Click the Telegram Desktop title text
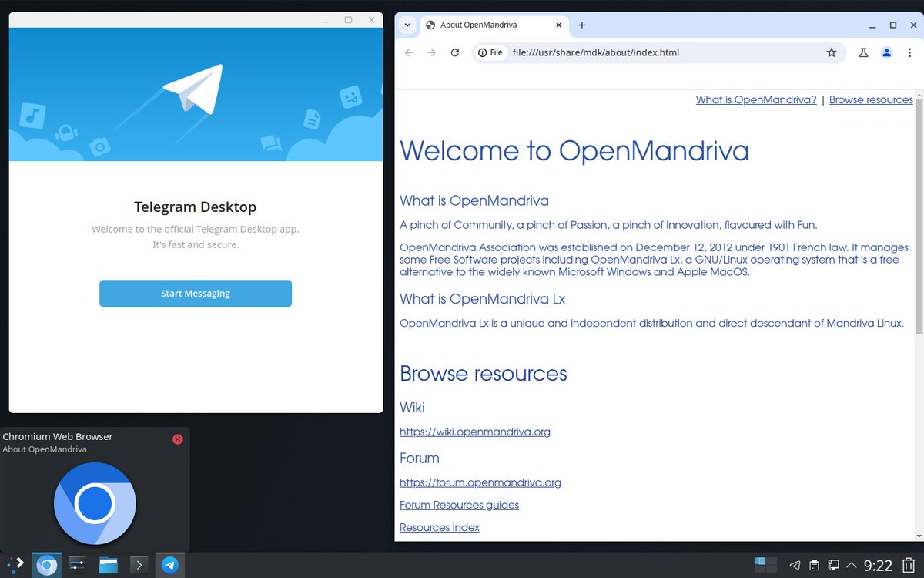The image size is (924, 578). click(196, 207)
